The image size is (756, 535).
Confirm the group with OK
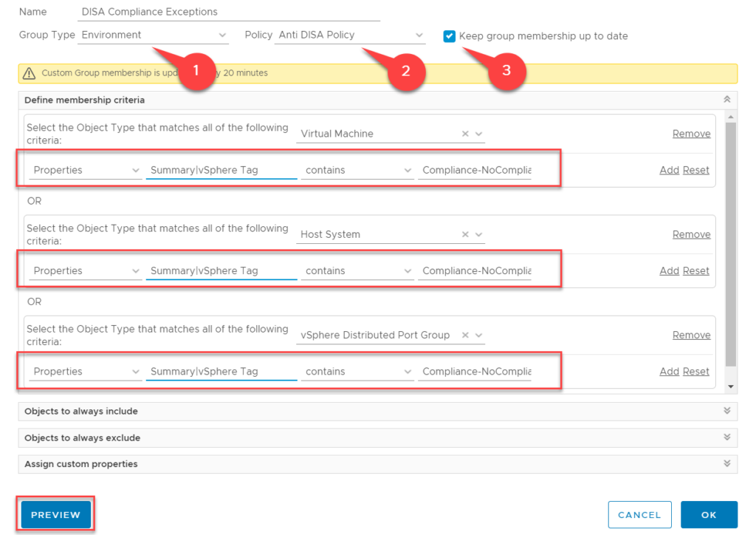tap(709, 515)
